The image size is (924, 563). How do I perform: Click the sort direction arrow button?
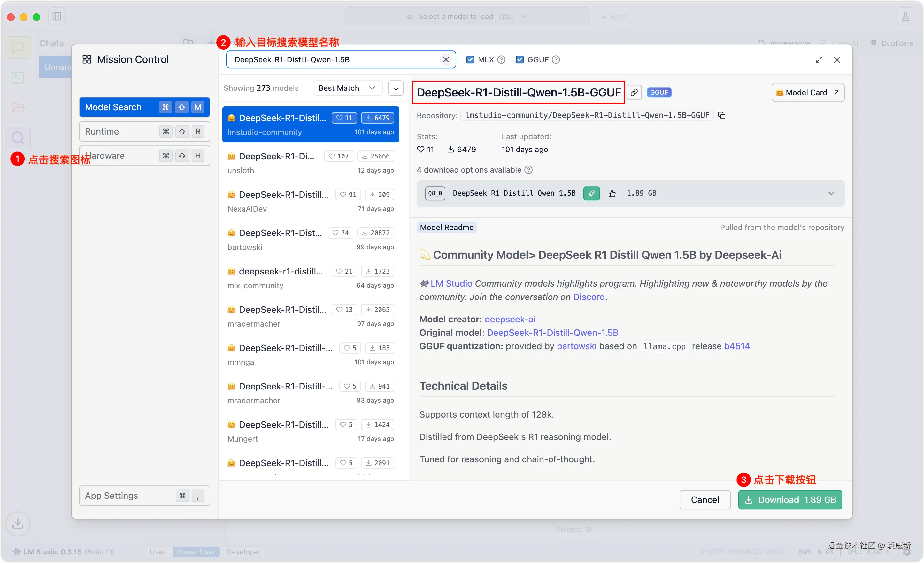click(396, 88)
